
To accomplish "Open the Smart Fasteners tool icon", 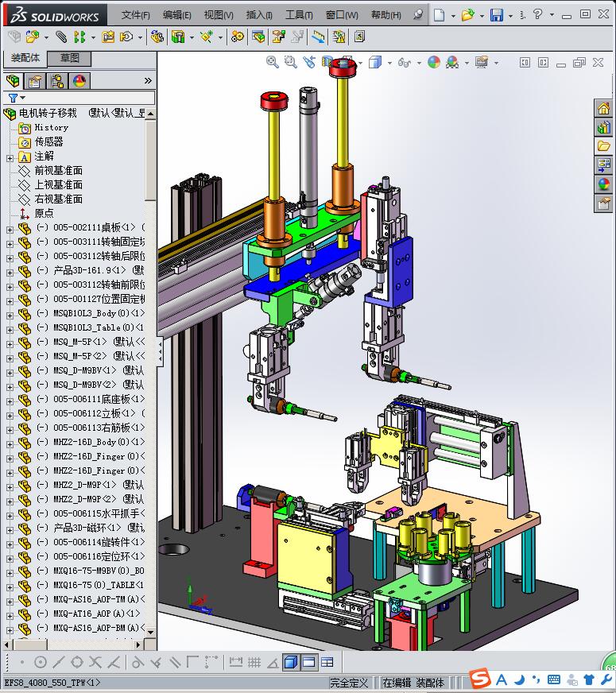I will point(108,37).
